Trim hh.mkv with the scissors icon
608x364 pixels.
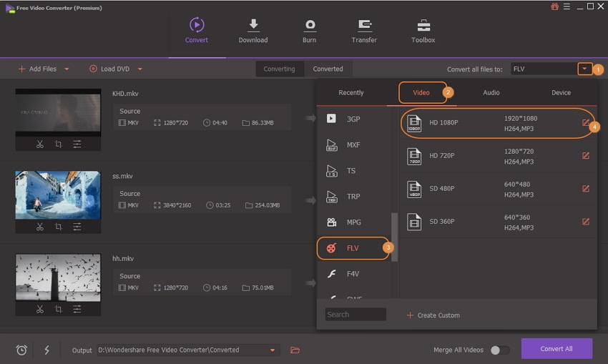39,310
